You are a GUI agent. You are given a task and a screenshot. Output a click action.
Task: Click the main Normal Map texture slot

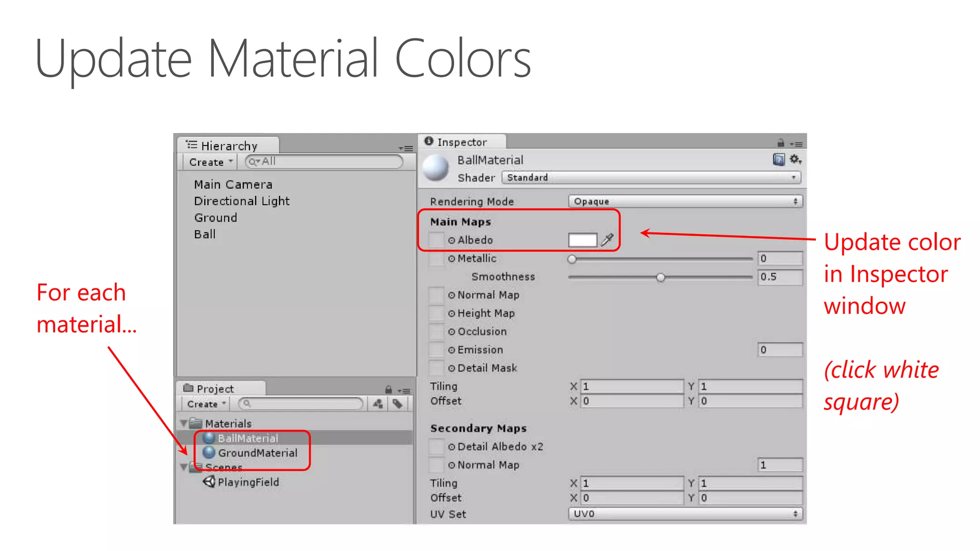click(x=436, y=295)
